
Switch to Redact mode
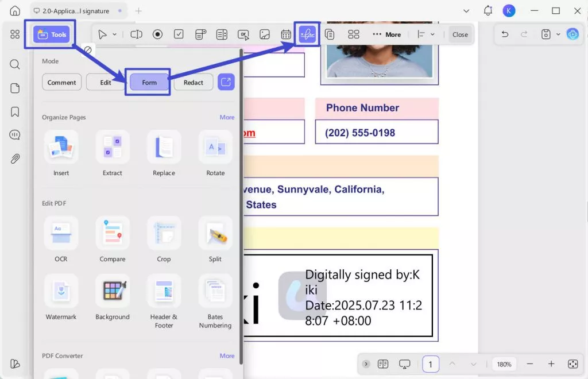click(x=194, y=82)
